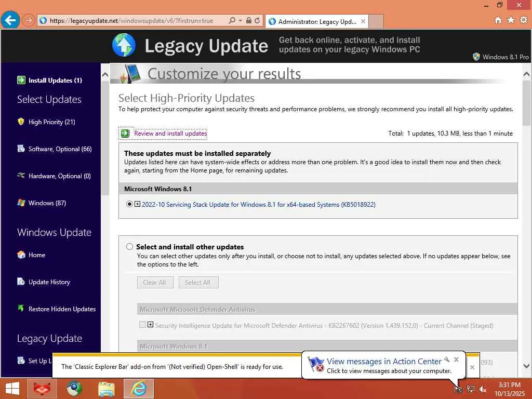Click sidebar scrollbar up arrow
This screenshot has height=399, width=532.
(x=105, y=74)
